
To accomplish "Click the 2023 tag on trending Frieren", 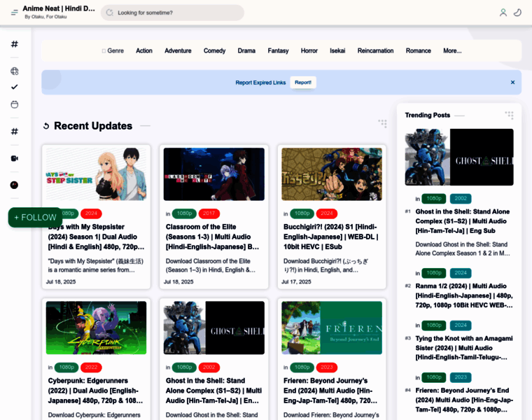I will tap(461, 377).
